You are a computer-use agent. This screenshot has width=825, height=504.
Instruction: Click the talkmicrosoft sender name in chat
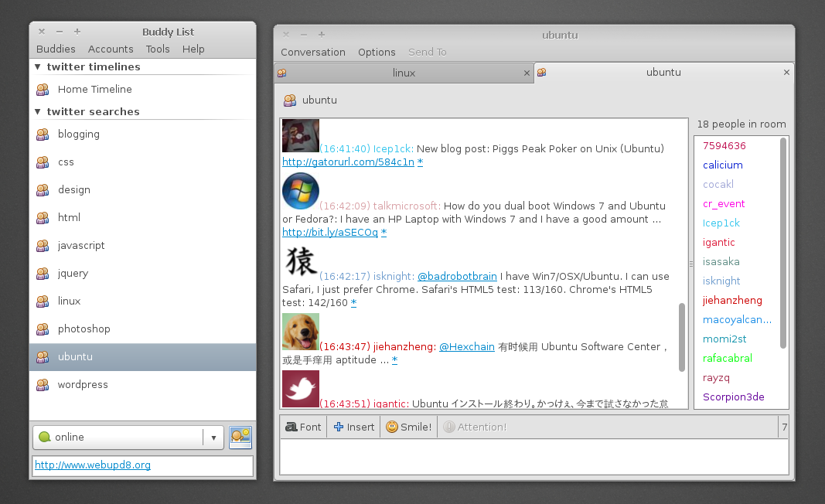tap(406, 206)
